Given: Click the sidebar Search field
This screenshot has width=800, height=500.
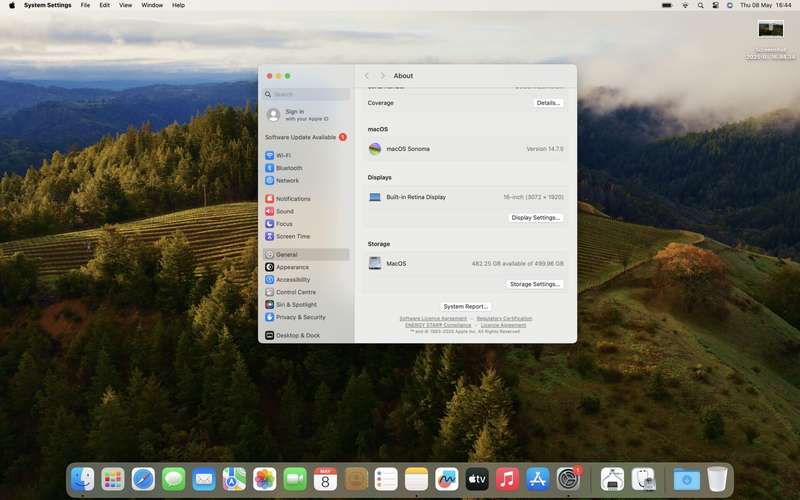Looking at the screenshot, I should pyautogui.click(x=306, y=94).
